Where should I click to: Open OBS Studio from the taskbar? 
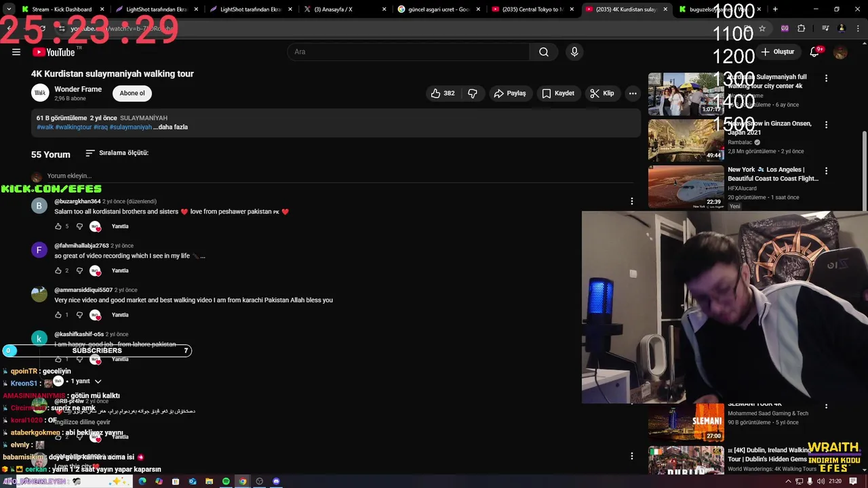pos(259,481)
